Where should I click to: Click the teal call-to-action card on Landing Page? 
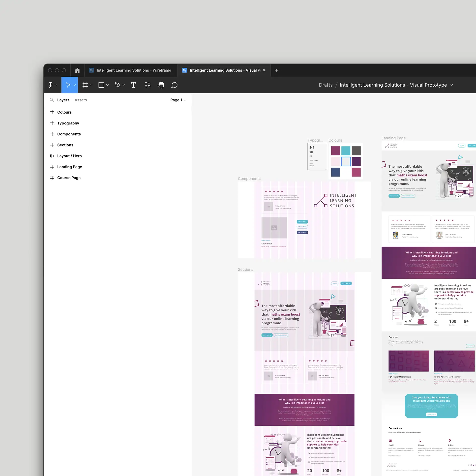point(431,406)
